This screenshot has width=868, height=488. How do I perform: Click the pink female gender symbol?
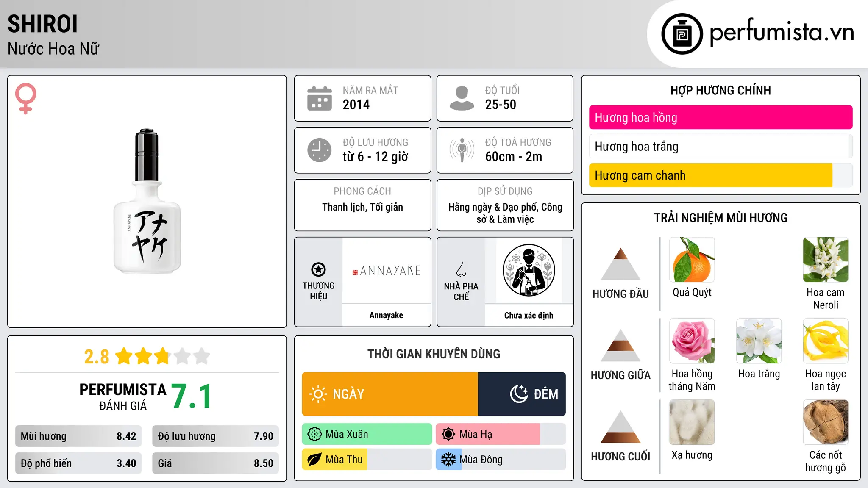point(25,98)
